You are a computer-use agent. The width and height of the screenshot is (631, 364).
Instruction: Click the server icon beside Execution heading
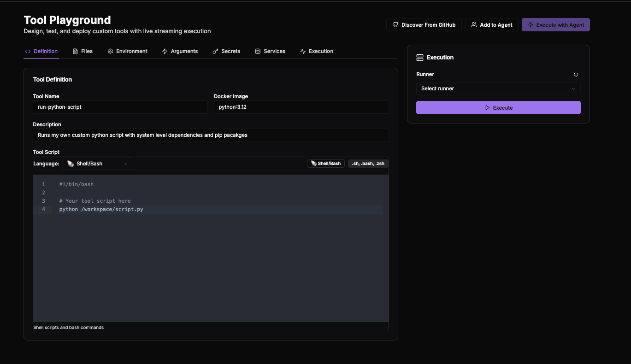tap(420, 58)
